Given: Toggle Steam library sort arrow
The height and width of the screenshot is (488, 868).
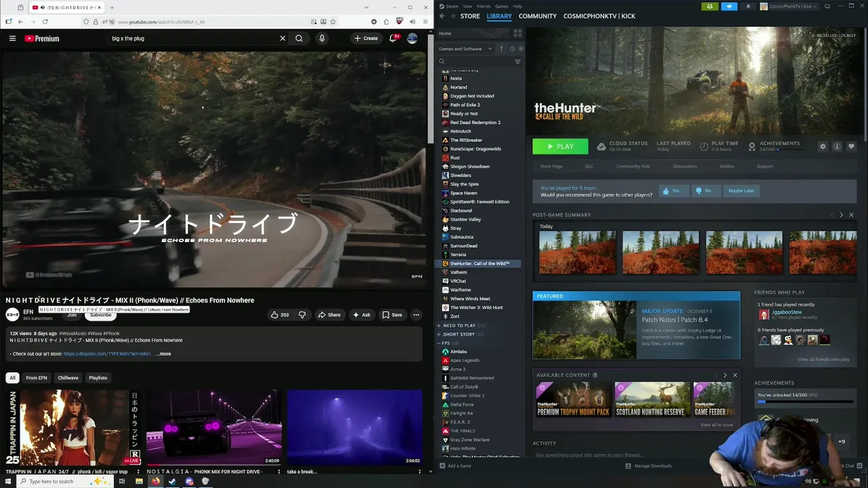Looking at the screenshot, I should [501, 49].
